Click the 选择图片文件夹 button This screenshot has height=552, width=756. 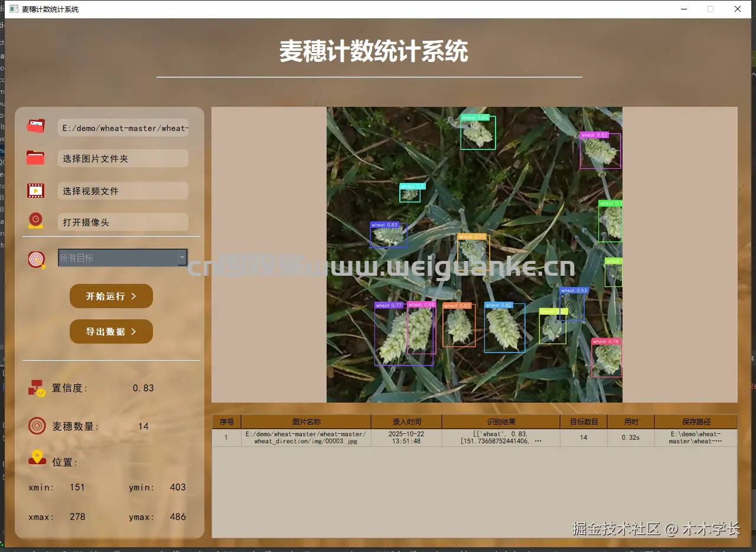(x=123, y=158)
